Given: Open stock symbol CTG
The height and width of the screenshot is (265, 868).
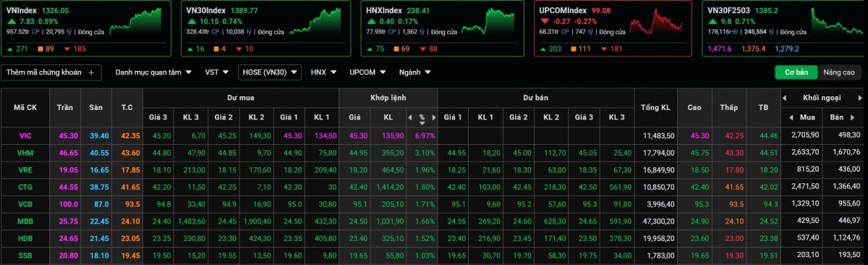Looking at the screenshot, I should point(25,187).
